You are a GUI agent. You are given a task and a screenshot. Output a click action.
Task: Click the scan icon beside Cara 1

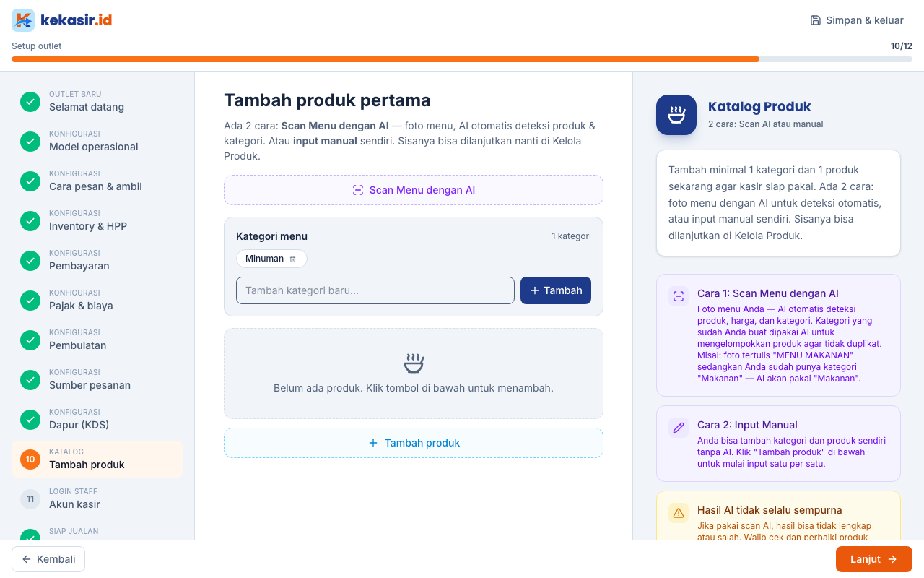coord(679,296)
